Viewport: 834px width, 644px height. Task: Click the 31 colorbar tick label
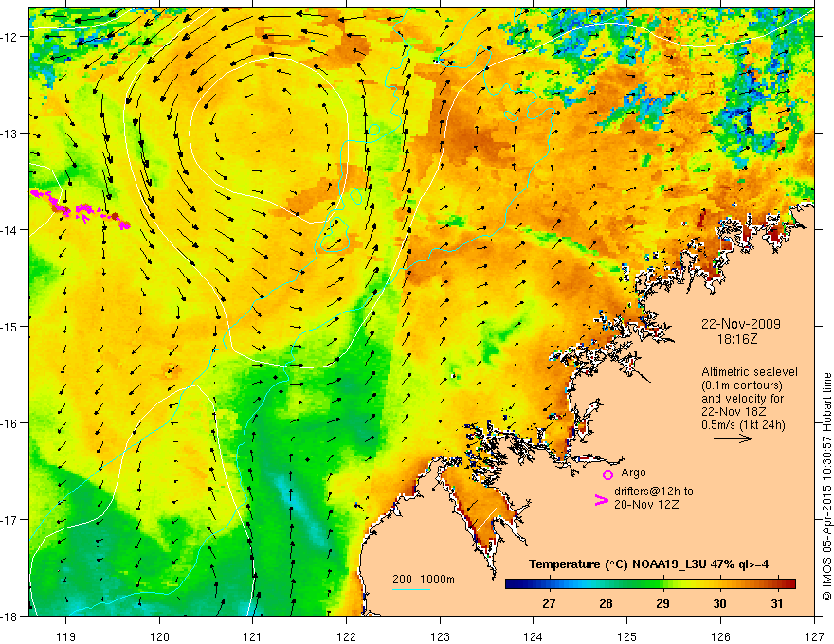[777, 604]
